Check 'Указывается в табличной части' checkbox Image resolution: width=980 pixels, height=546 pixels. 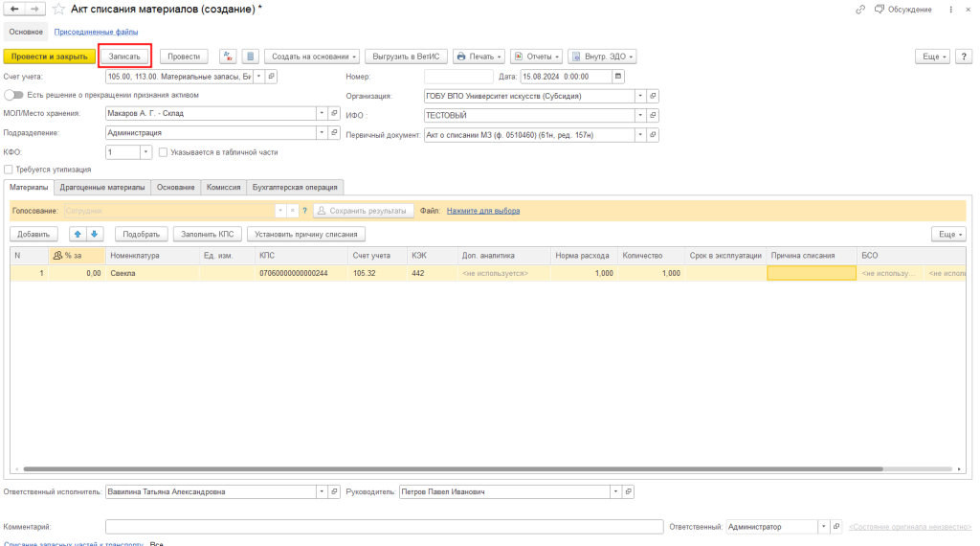(164, 152)
